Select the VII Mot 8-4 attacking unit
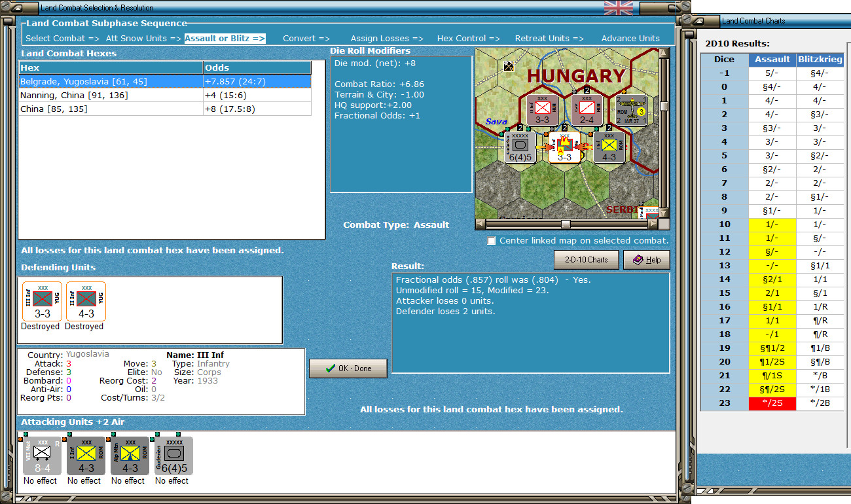851x504 pixels. point(43,456)
